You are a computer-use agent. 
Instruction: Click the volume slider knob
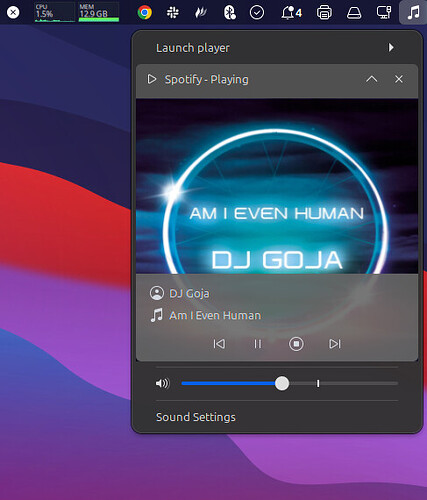pyautogui.click(x=282, y=383)
